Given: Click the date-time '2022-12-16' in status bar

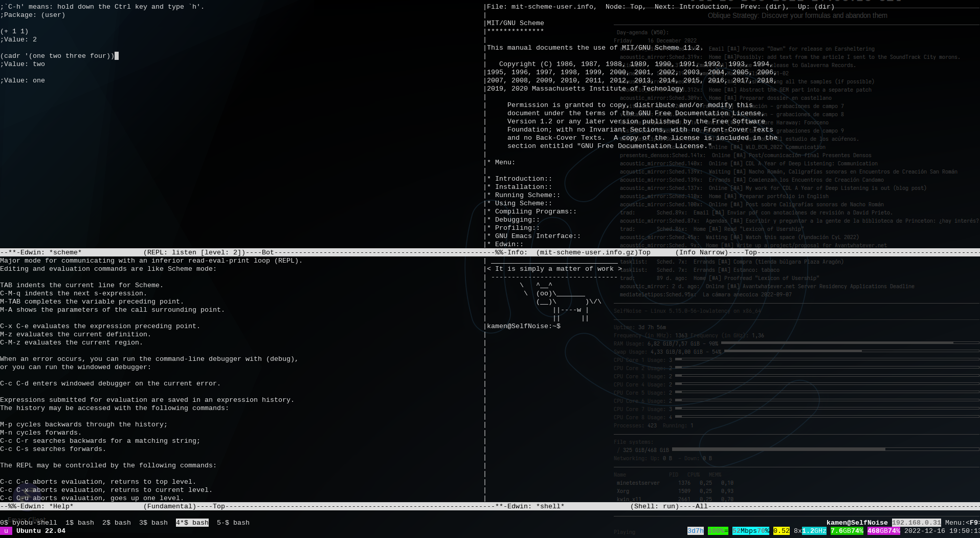Looking at the screenshot, I should 925,531.
